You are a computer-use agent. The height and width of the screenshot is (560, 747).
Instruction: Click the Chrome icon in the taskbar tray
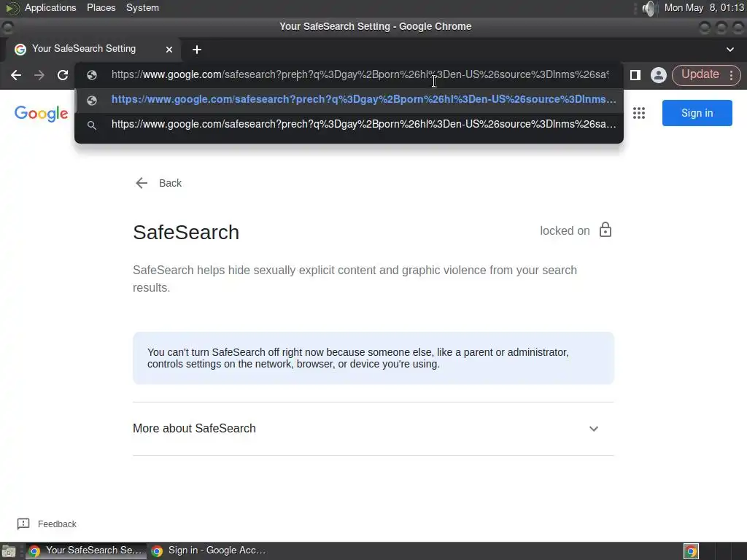click(x=691, y=551)
